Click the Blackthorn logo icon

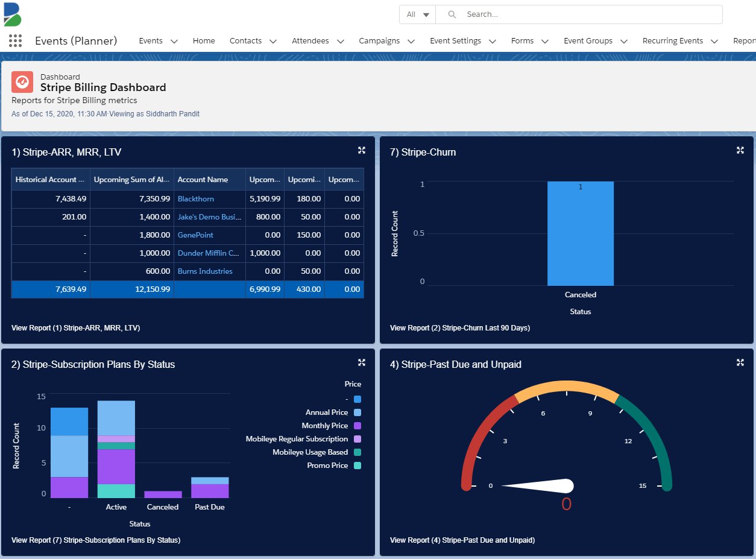pyautogui.click(x=12, y=14)
